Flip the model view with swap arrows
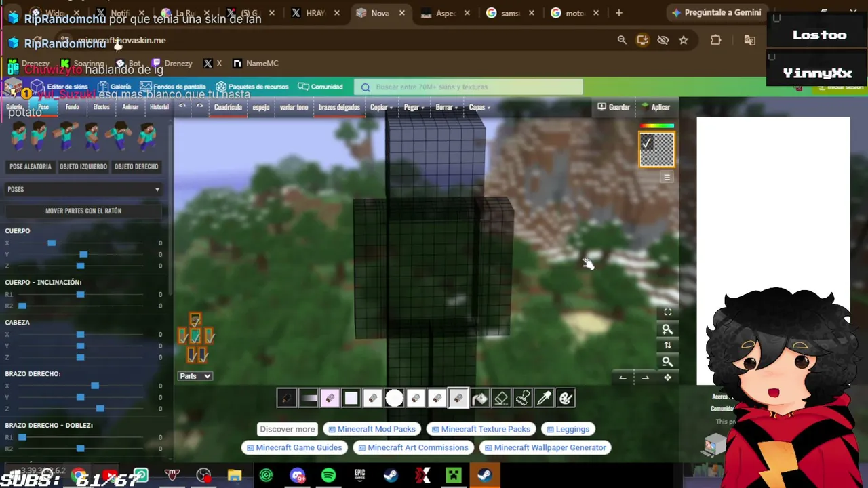The image size is (868, 488). pos(667,345)
